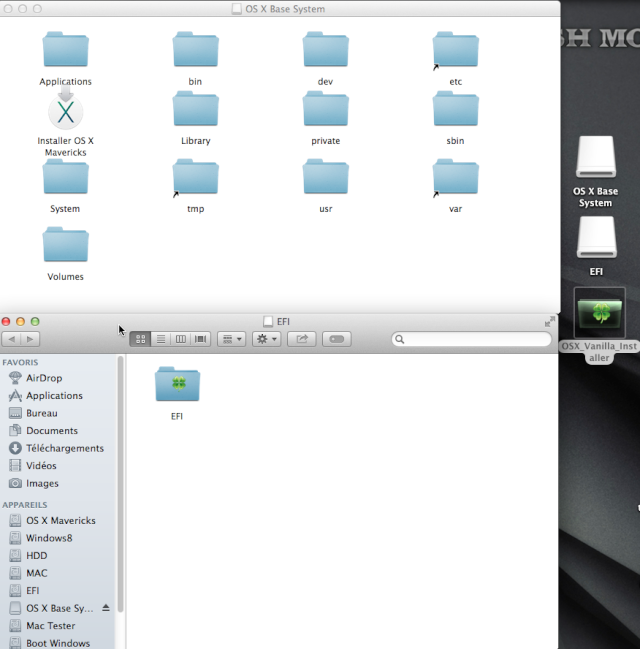Click the EFI window title proxy icon
The height and width of the screenshot is (649, 640).
point(268,322)
